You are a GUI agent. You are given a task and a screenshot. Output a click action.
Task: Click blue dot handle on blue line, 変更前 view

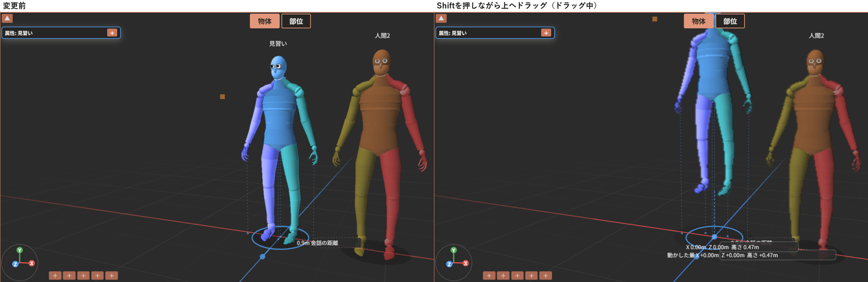click(262, 256)
